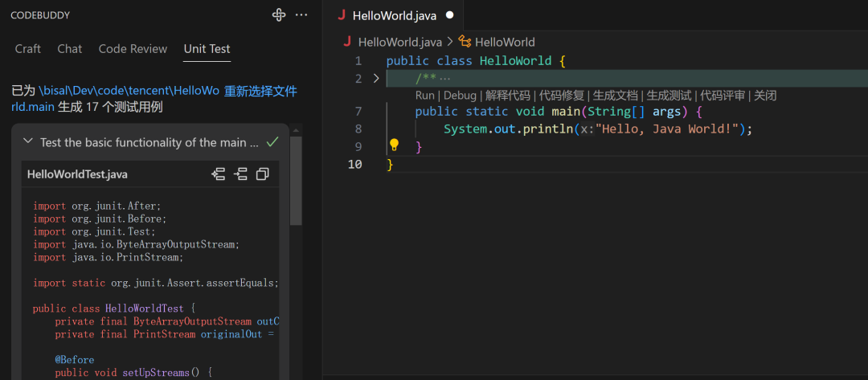868x380 pixels.
Task: Click the green checkmark of the test case
Action: click(x=272, y=142)
